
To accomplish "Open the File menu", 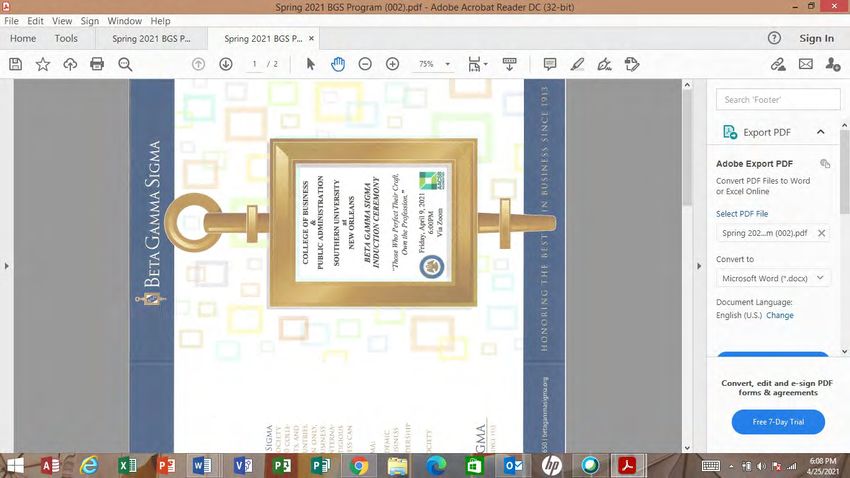I will click(x=11, y=21).
